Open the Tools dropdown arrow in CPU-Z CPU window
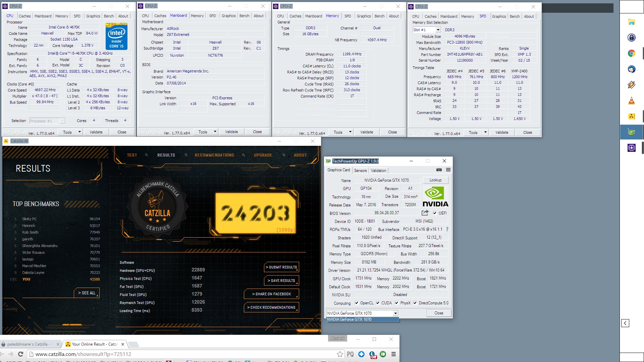 coord(80,132)
